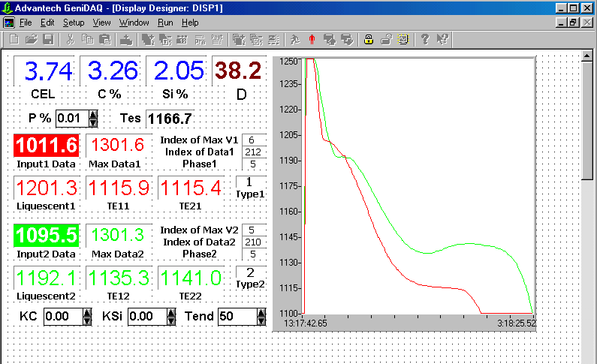Select the red Input1 Data value 1011.6

pos(47,146)
